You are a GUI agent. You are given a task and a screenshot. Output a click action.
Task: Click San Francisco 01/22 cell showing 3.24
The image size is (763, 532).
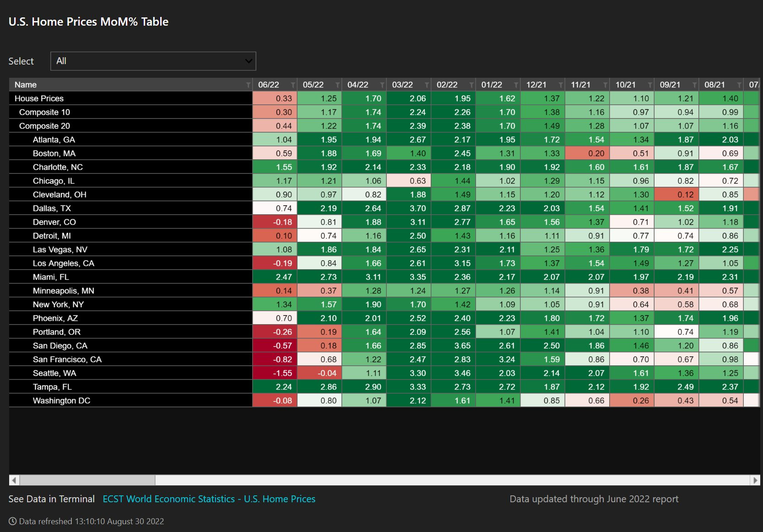(498, 359)
